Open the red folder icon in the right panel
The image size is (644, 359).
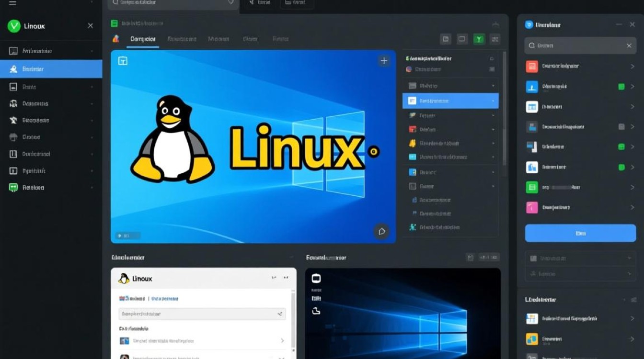tap(533, 66)
